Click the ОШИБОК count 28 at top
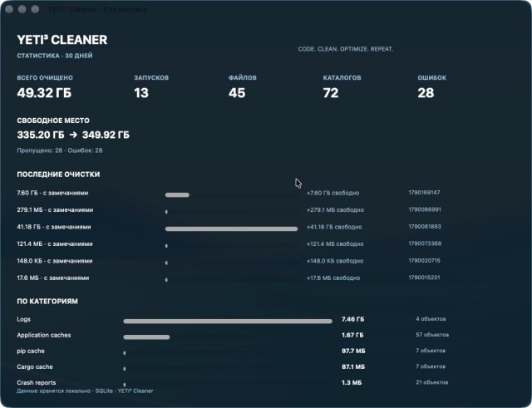Viewport: 532px width, 408px height. [426, 92]
